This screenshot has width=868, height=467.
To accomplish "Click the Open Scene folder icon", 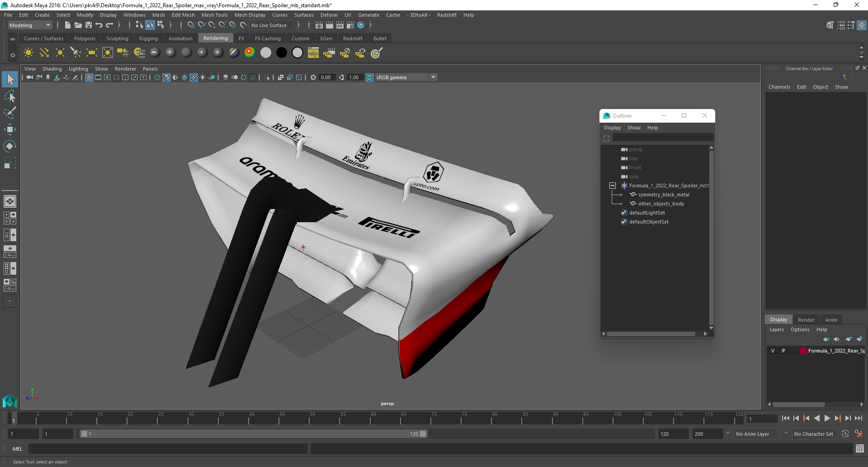I will pos(78,25).
